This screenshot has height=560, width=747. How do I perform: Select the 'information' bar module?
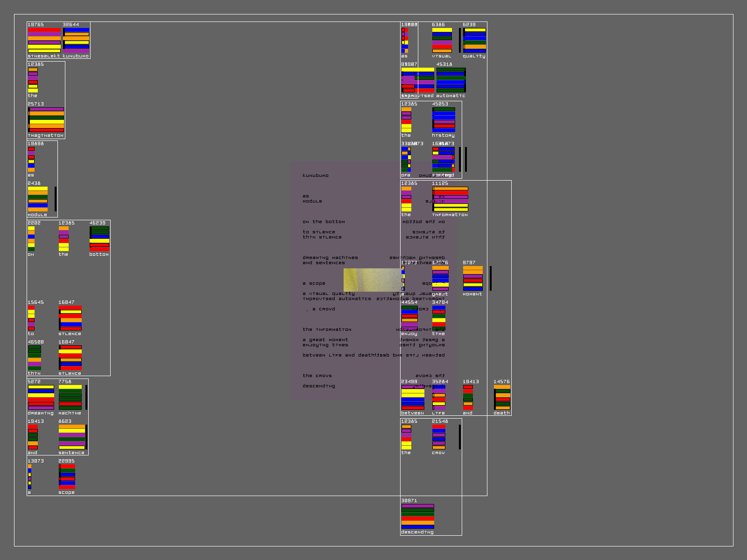point(451,199)
